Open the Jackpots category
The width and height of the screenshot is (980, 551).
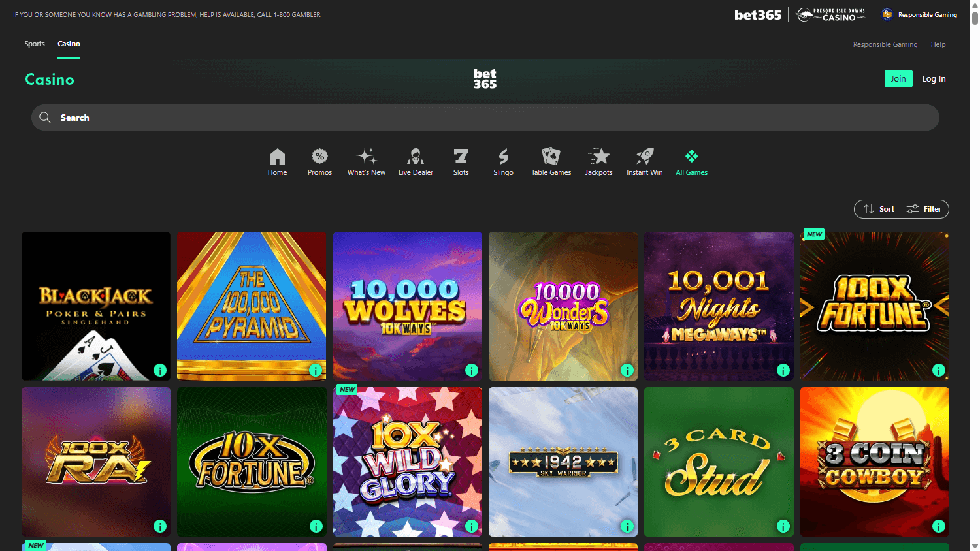tap(598, 157)
